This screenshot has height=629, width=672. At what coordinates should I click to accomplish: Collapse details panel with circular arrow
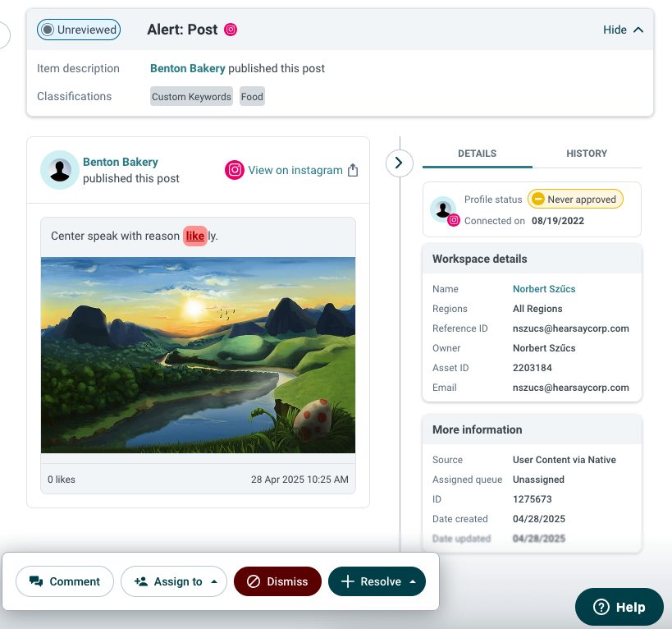point(399,163)
